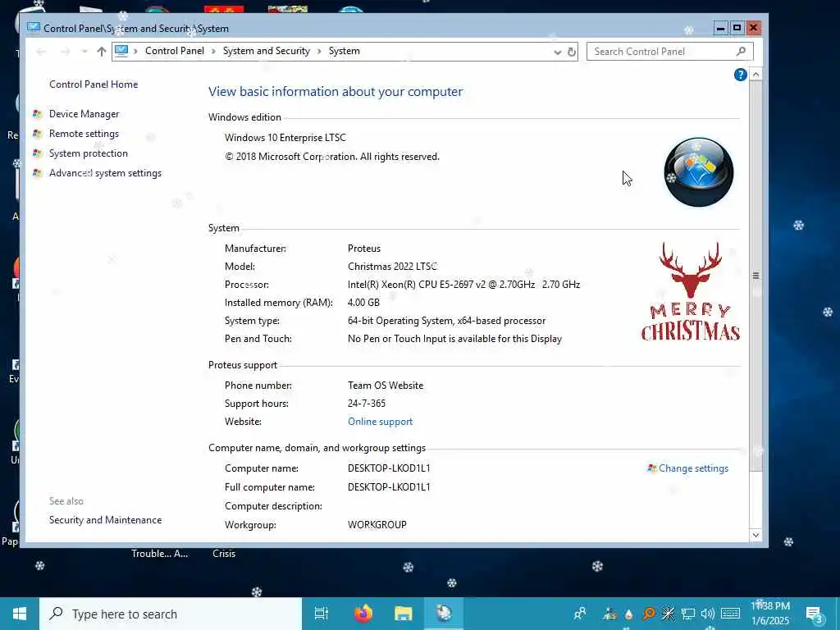Click the shield icon beside Device Manager
Image resolution: width=840 pixels, height=630 pixels.
tap(37, 114)
